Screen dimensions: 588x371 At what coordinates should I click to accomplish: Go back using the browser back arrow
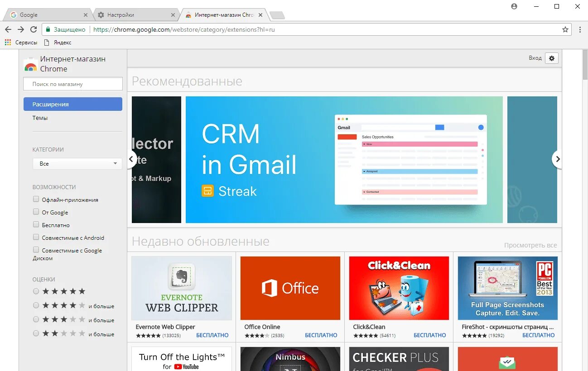coord(8,29)
